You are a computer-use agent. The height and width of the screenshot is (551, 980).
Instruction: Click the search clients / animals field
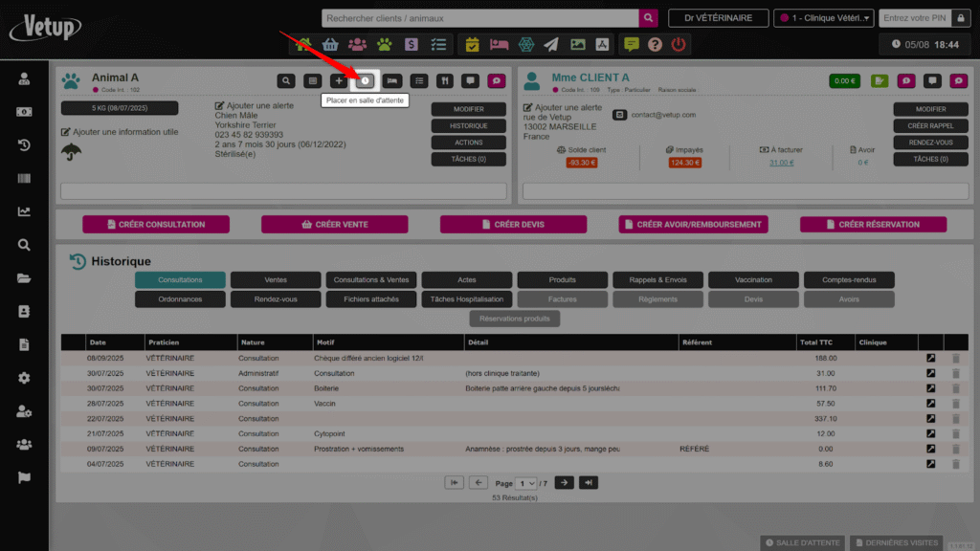(x=481, y=18)
